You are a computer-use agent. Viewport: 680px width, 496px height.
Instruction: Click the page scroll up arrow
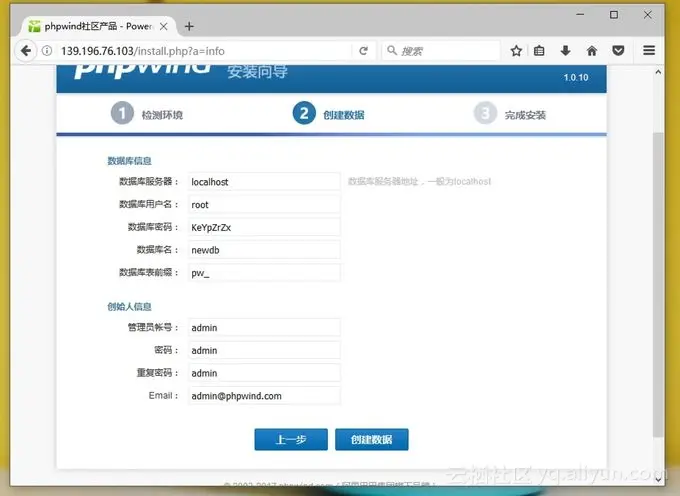point(658,72)
